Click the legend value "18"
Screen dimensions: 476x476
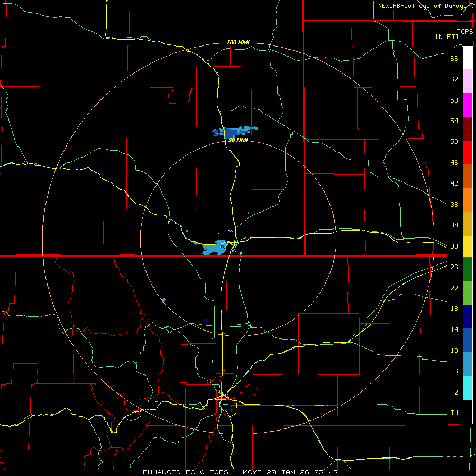(454, 309)
